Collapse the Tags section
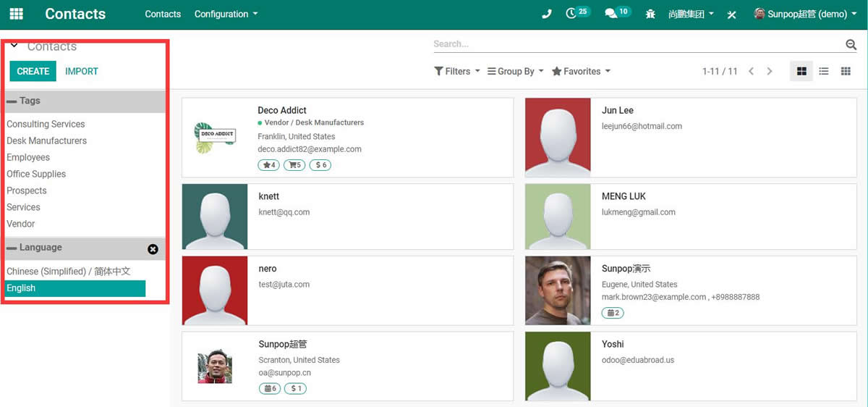 [x=12, y=101]
